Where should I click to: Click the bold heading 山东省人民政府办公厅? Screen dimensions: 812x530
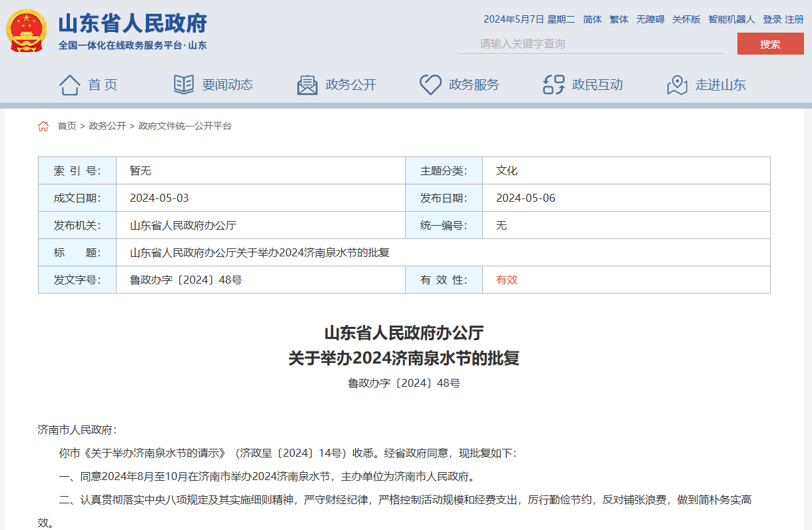click(x=404, y=332)
